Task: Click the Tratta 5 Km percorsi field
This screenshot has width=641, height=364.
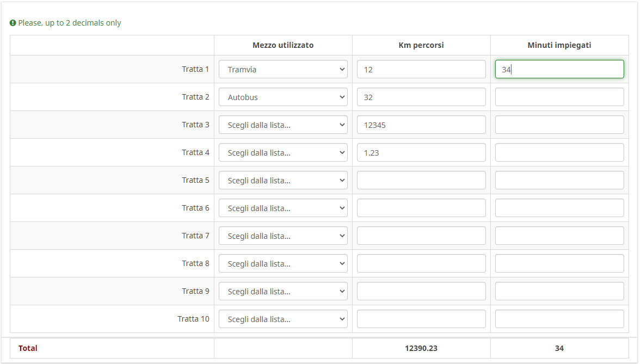Action: [421, 180]
